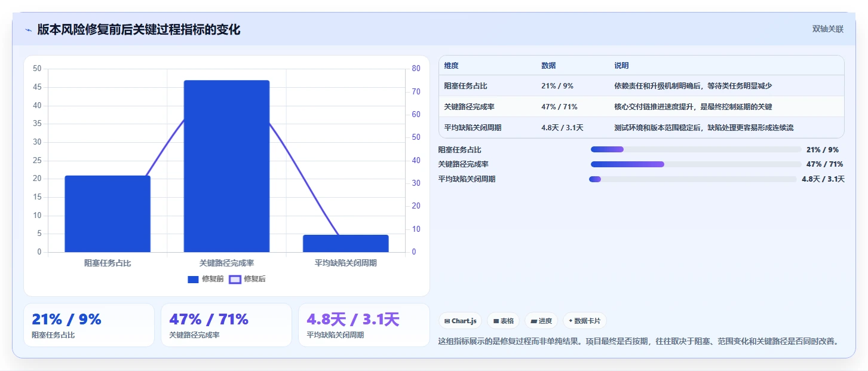Click the blue bar above 阻塞任务占比 in chart

108,214
